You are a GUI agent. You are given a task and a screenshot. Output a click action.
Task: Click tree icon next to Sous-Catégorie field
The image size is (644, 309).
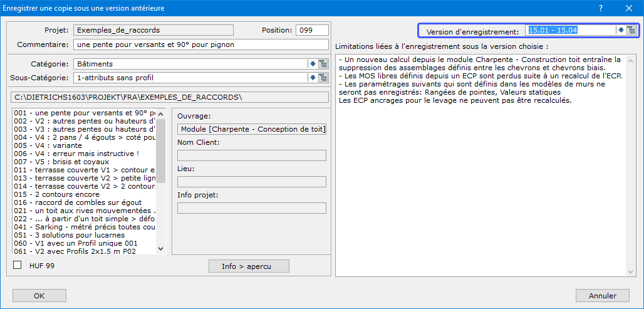pos(323,78)
